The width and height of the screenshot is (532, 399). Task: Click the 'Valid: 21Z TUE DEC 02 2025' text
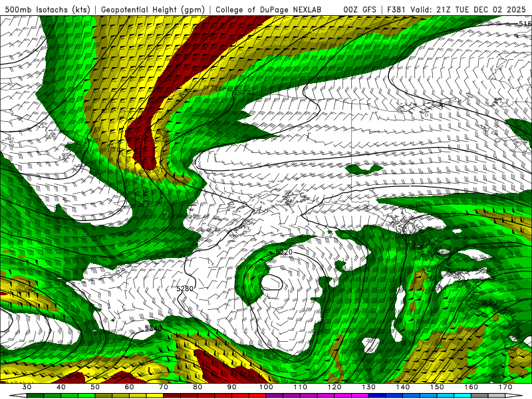(x=468, y=10)
